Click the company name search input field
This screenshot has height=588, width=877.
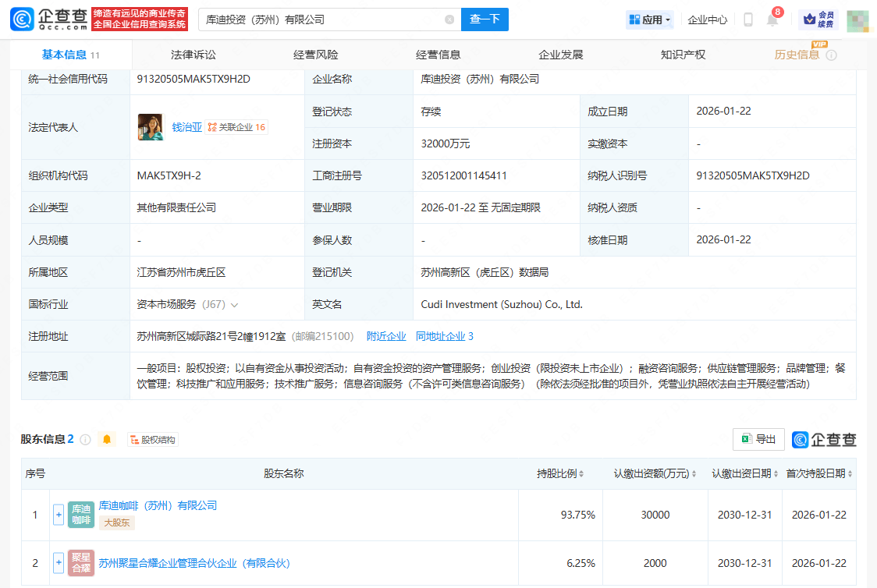320,19
